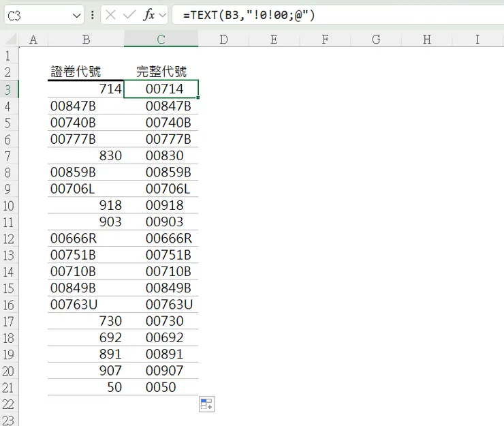This screenshot has height=426, width=504.
Task: Click the three-dot handle beside Name Box
Action: point(93,15)
